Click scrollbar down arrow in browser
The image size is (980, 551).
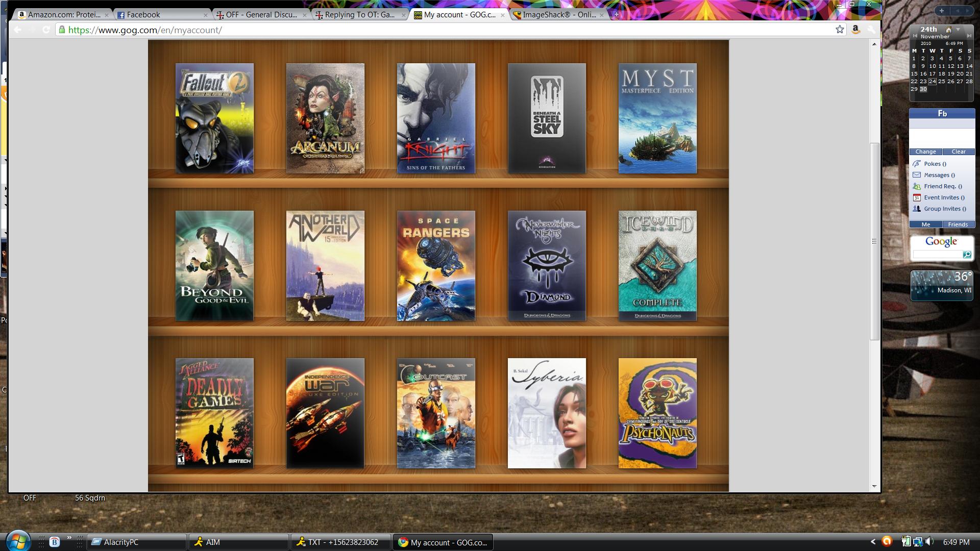click(x=874, y=487)
